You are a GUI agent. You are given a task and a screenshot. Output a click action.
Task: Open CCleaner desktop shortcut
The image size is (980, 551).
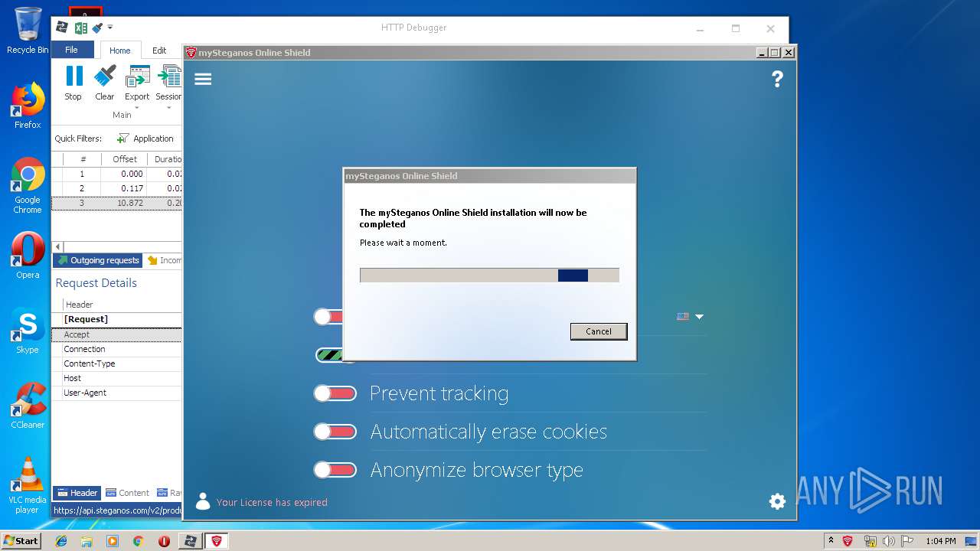coord(28,406)
